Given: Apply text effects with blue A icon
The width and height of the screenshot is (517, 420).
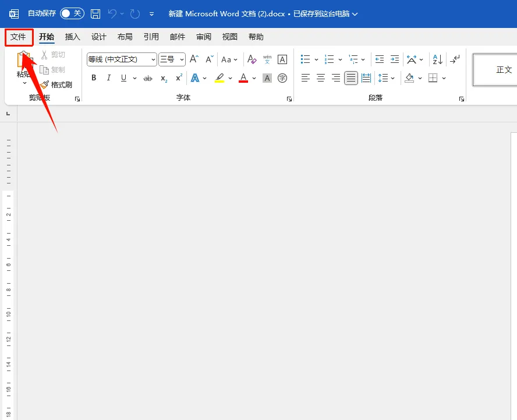Looking at the screenshot, I should pos(195,78).
